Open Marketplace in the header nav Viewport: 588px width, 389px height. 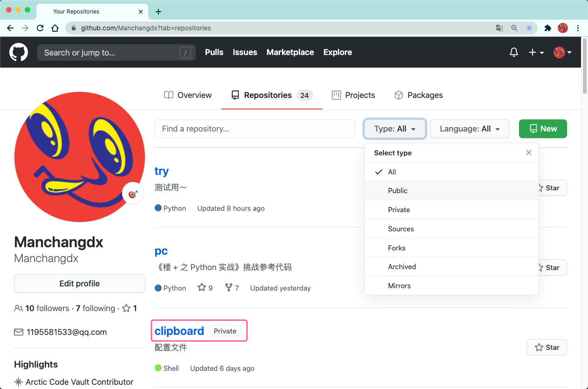[x=290, y=52]
